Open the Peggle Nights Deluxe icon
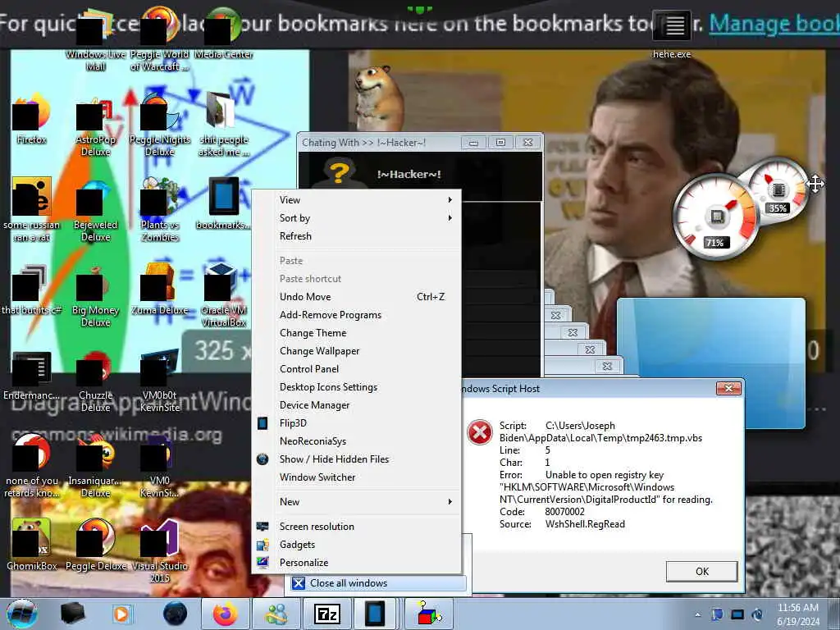 pos(160,126)
